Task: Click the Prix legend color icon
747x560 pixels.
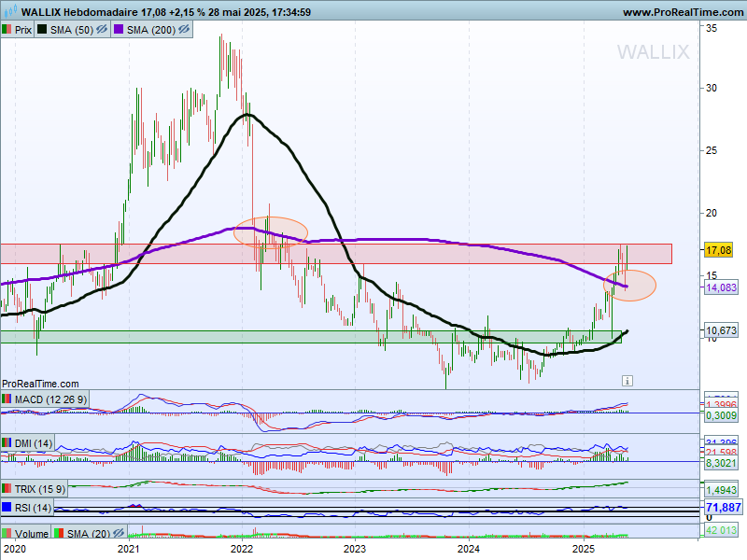Action: tap(7, 30)
